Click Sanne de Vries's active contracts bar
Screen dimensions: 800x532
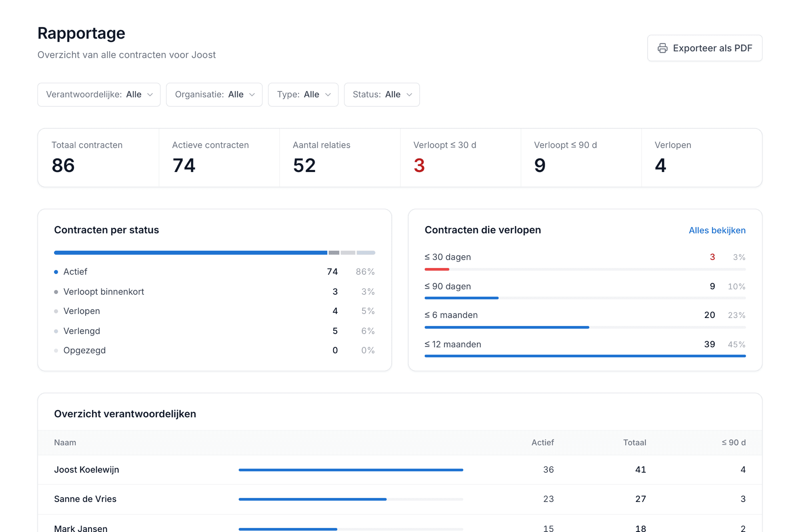point(312,499)
